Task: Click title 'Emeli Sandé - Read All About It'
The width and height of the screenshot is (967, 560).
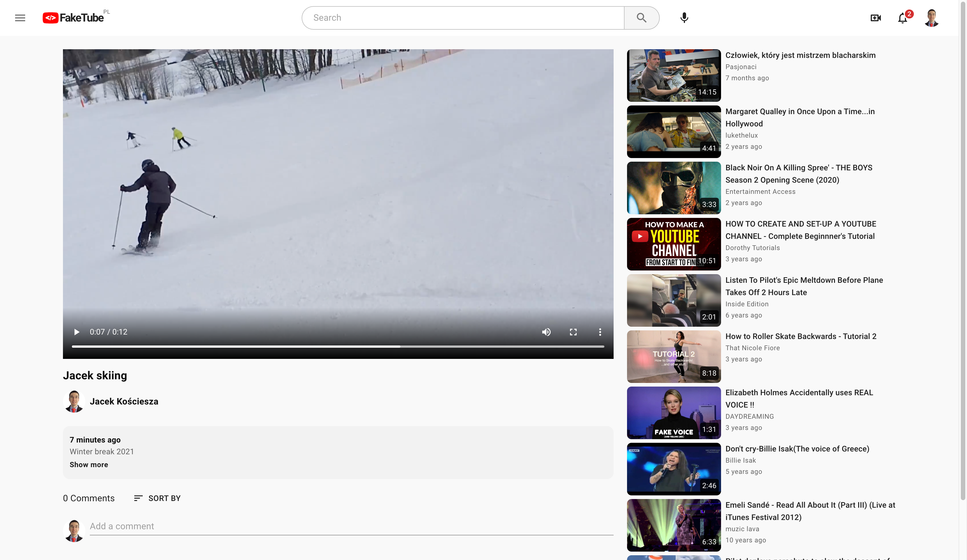Action: [810, 511]
